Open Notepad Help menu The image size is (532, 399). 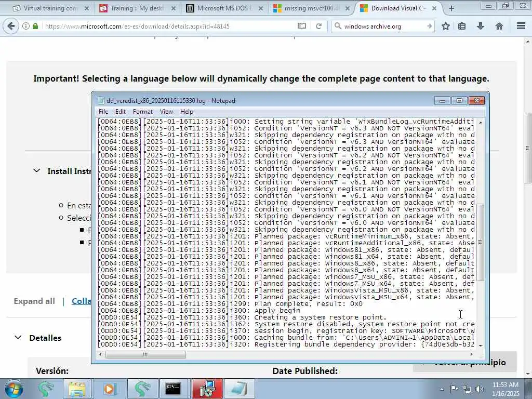[x=187, y=112]
